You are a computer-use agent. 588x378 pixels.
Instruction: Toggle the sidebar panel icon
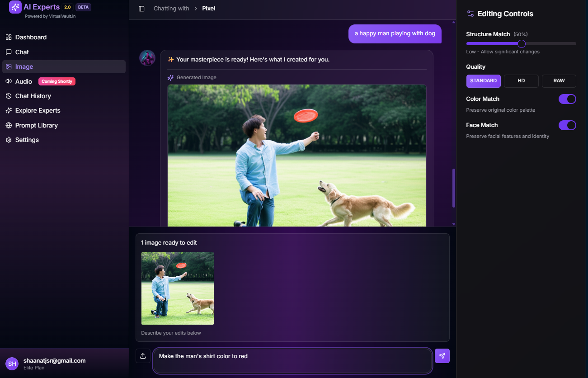pyautogui.click(x=141, y=9)
